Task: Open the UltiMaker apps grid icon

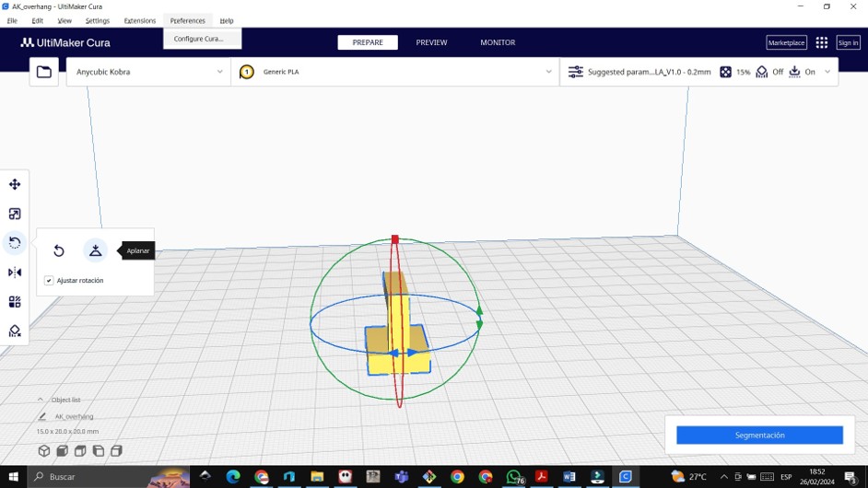Action: pos(822,42)
